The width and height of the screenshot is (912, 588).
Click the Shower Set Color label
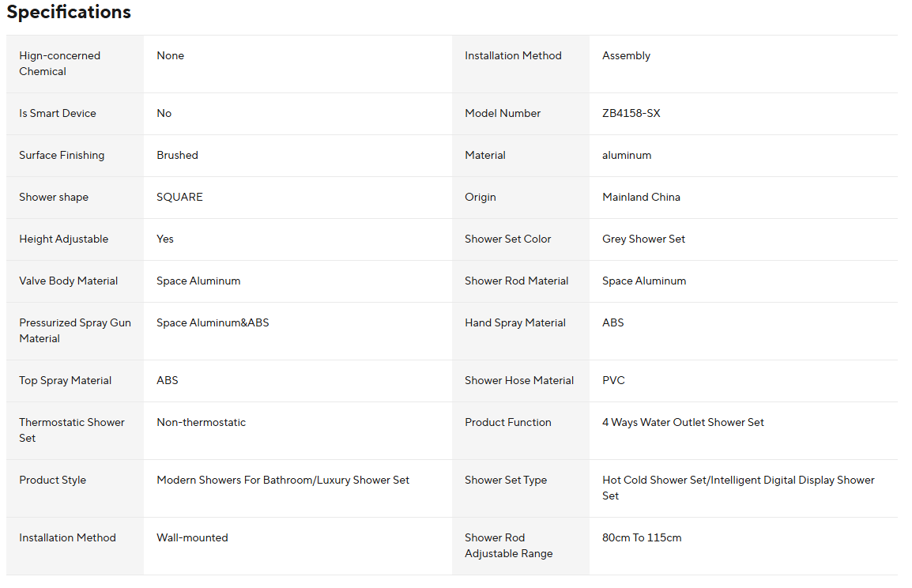pyautogui.click(x=508, y=239)
